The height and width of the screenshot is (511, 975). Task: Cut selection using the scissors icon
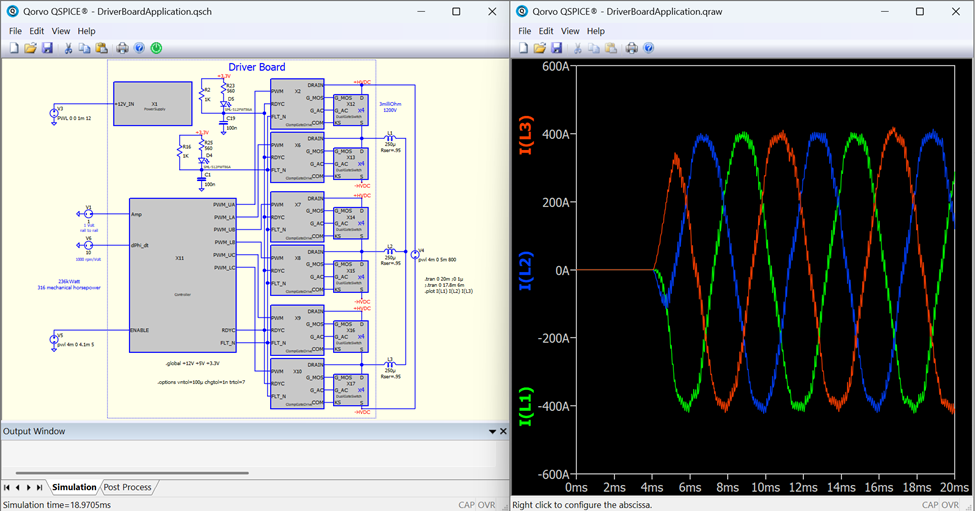coord(69,48)
